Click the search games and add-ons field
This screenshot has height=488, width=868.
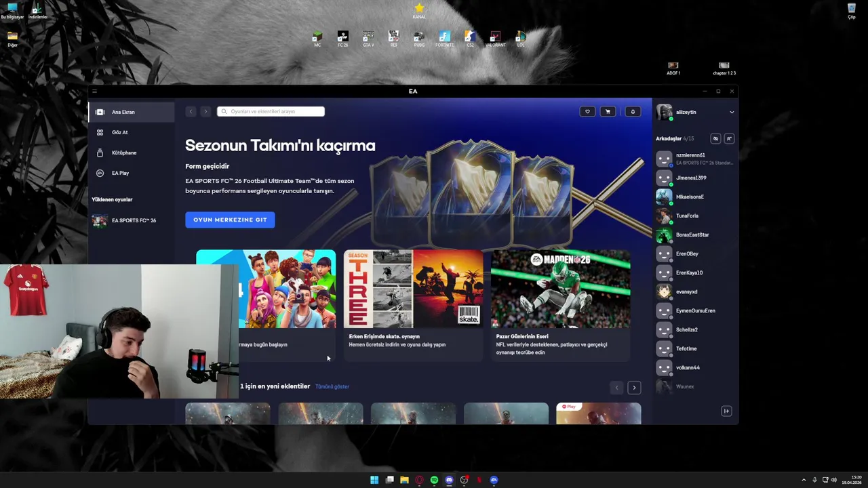pos(271,111)
